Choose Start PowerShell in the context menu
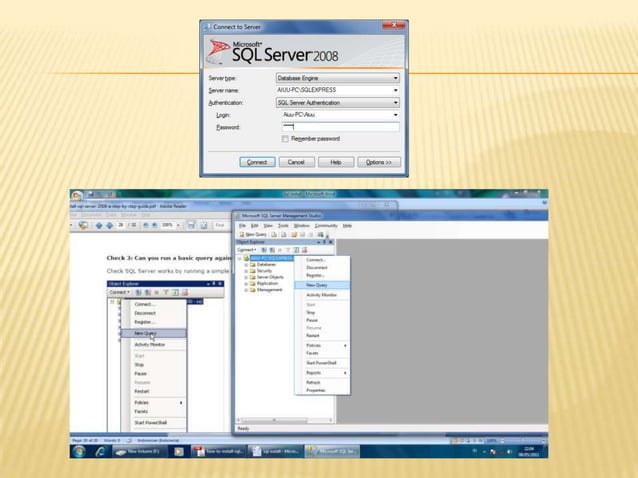The height and width of the screenshot is (478, 638). 322,363
